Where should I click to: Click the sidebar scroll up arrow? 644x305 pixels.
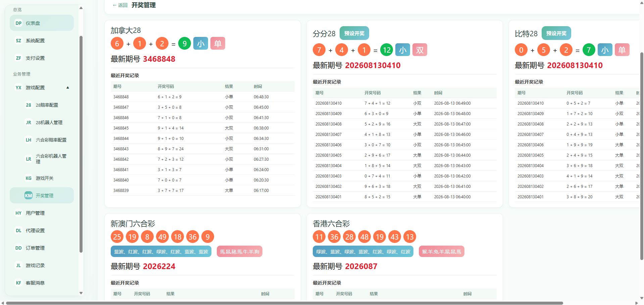point(81,8)
